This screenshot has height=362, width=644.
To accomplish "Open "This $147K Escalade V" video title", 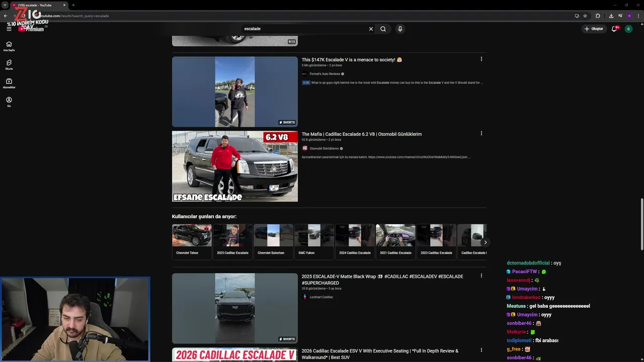I will point(352,60).
